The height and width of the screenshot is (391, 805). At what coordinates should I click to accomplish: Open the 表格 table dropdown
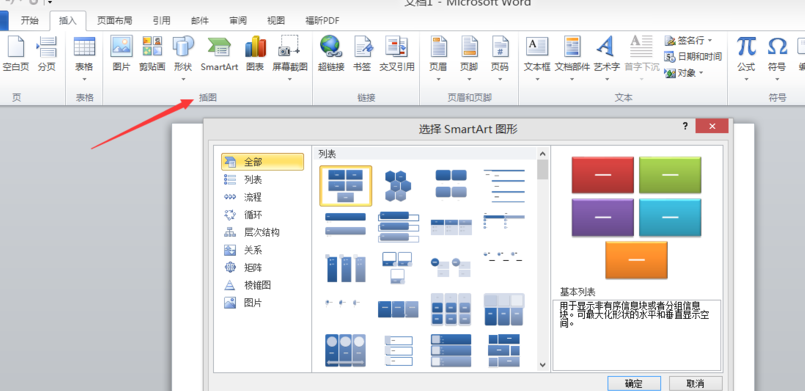tap(84, 59)
